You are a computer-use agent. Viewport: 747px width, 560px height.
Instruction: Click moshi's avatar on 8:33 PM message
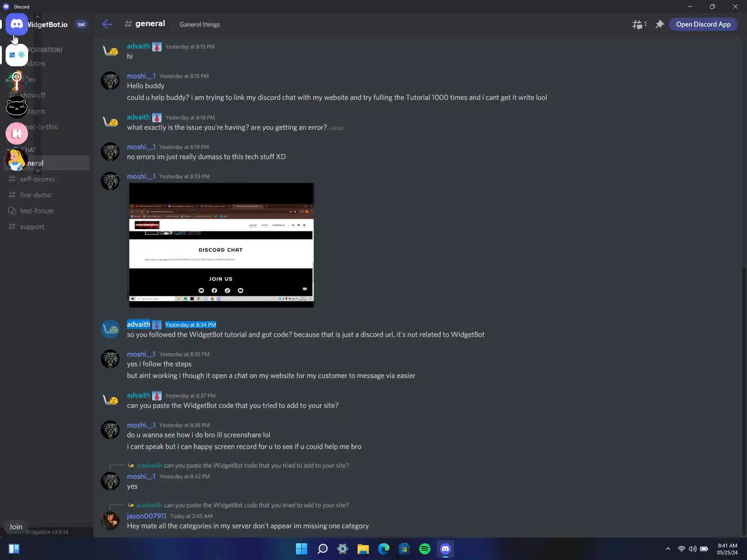pyautogui.click(x=110, y=181)
